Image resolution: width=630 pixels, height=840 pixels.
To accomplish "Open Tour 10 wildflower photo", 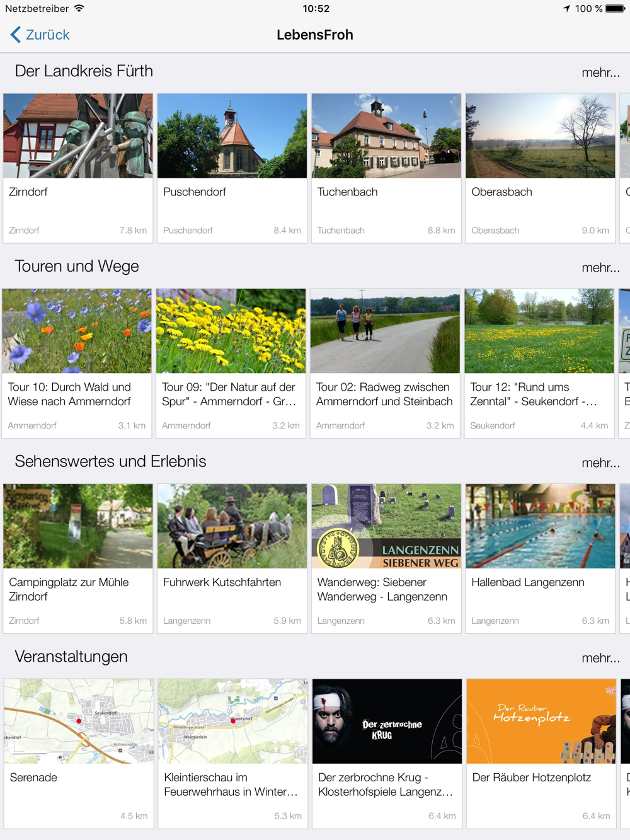I will [77, 331].
